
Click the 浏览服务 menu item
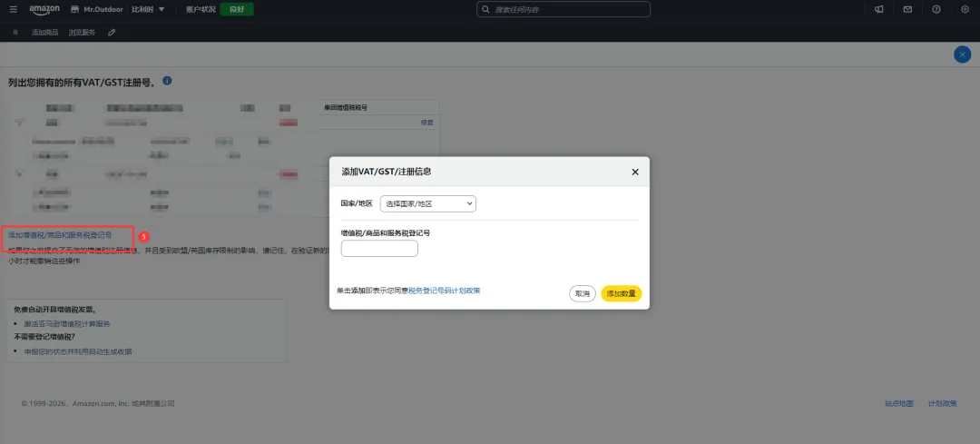coord(82,32)
